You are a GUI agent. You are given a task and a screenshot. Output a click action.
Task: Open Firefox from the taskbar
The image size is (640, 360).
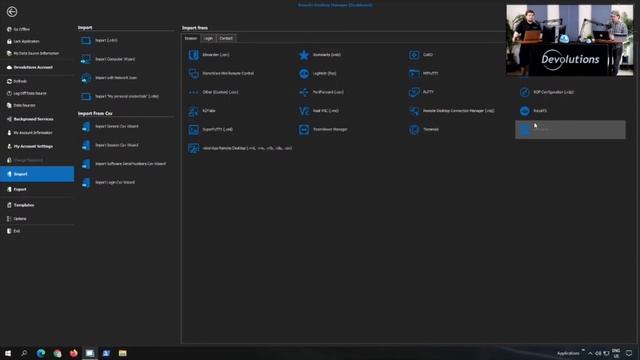click(x=73, y=353)
